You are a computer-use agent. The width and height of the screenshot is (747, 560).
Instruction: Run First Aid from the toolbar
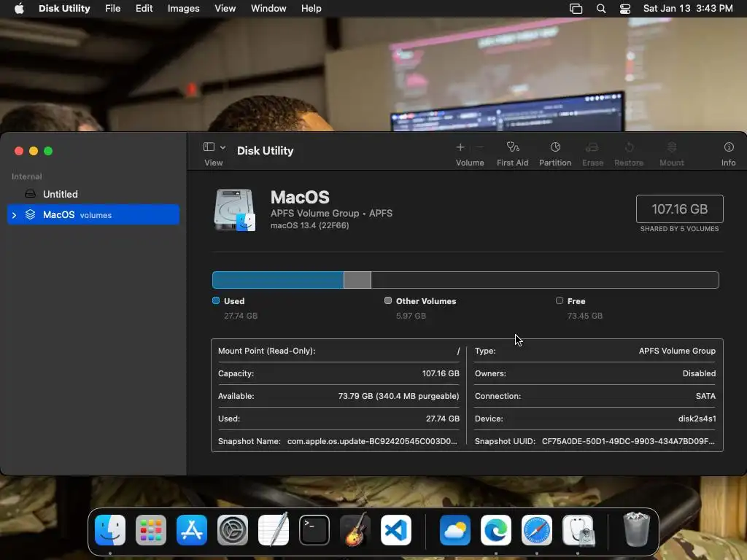tap(513, 147)
